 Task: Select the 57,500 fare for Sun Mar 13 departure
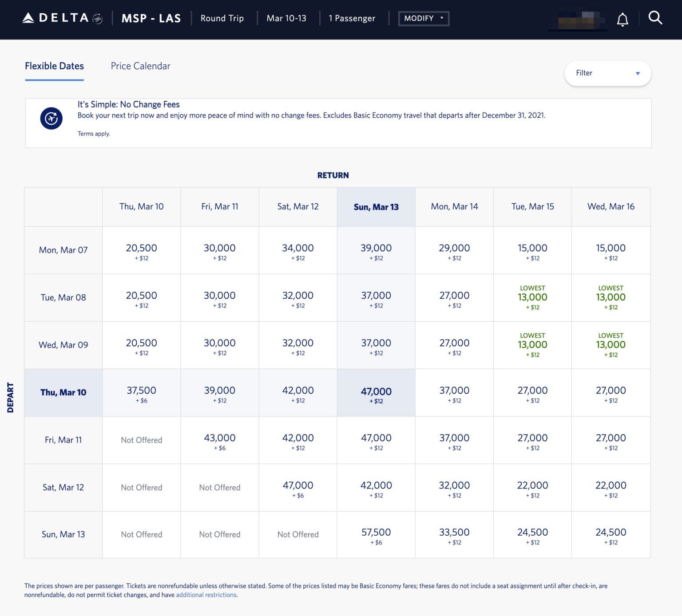coord(376,535)
